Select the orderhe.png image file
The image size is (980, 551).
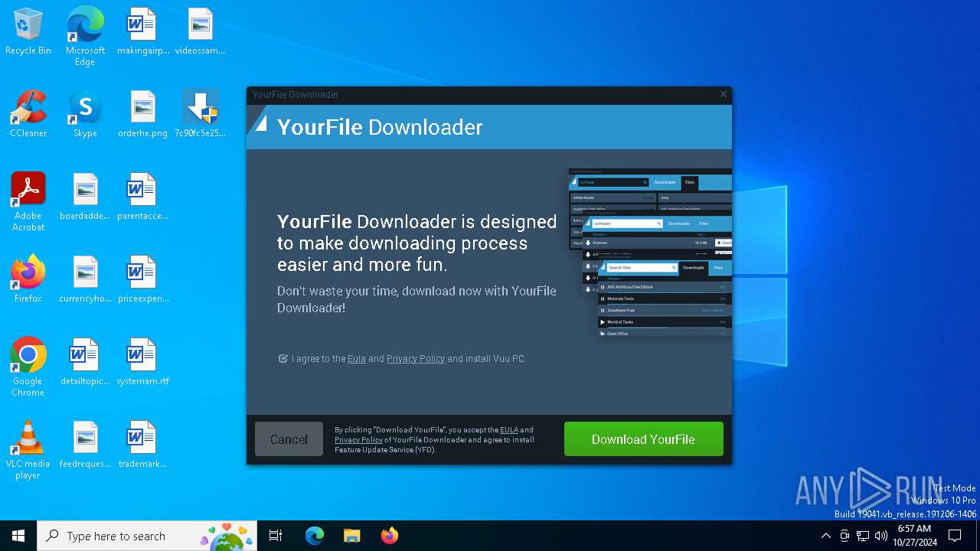click(x=142, y=114)
